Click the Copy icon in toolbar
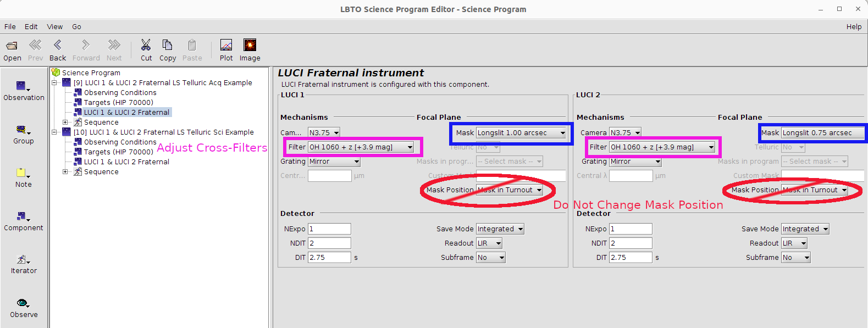Viewport: 868px width, 328px height. coord(167,45)
